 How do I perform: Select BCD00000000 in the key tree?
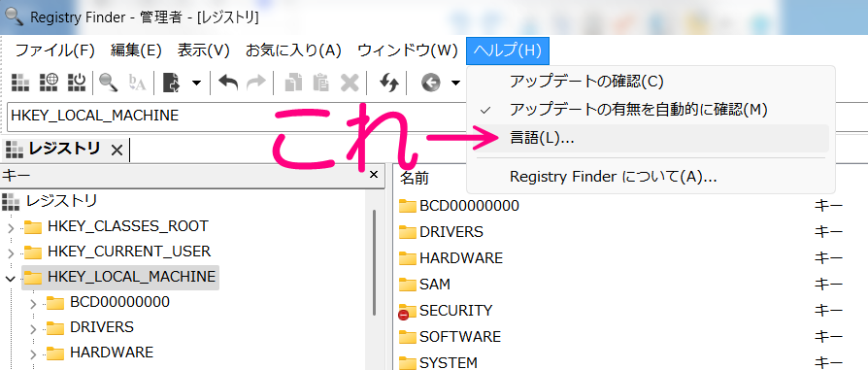(119, 302)
